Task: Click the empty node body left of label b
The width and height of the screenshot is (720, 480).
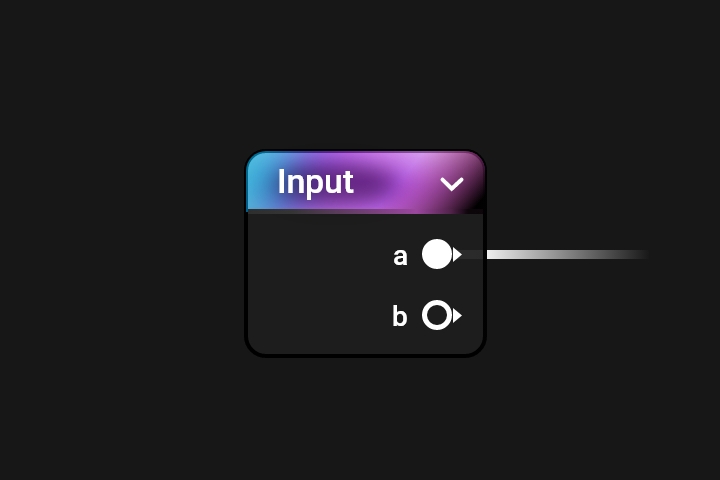Action: click(319, 316)
